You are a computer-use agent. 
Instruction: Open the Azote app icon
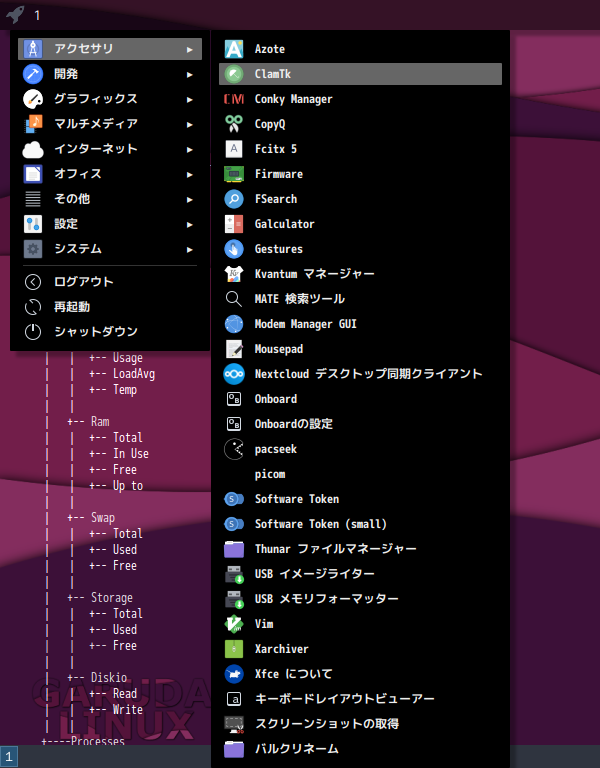click(234, 49)
